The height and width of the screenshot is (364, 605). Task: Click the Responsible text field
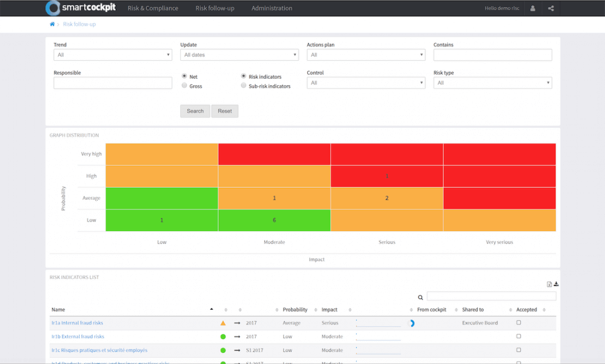pyautogui.click(x=112, y=83)
